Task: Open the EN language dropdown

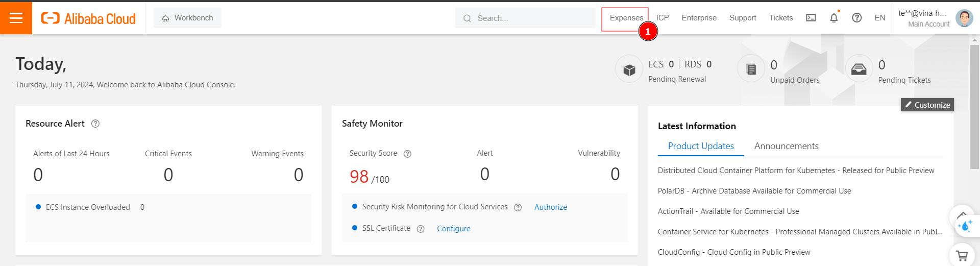Action: pyautogui.click(x=879, y=18)
